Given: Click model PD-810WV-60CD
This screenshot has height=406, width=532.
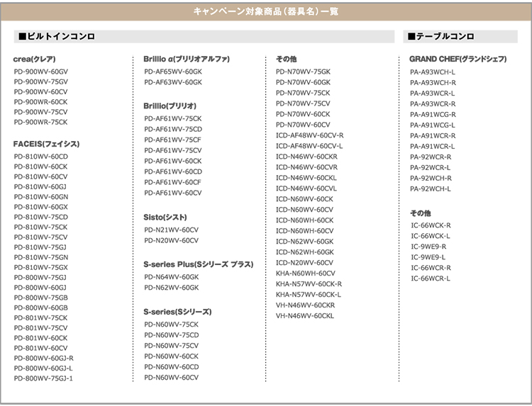Looking at the screenshot, I should 40,157.
